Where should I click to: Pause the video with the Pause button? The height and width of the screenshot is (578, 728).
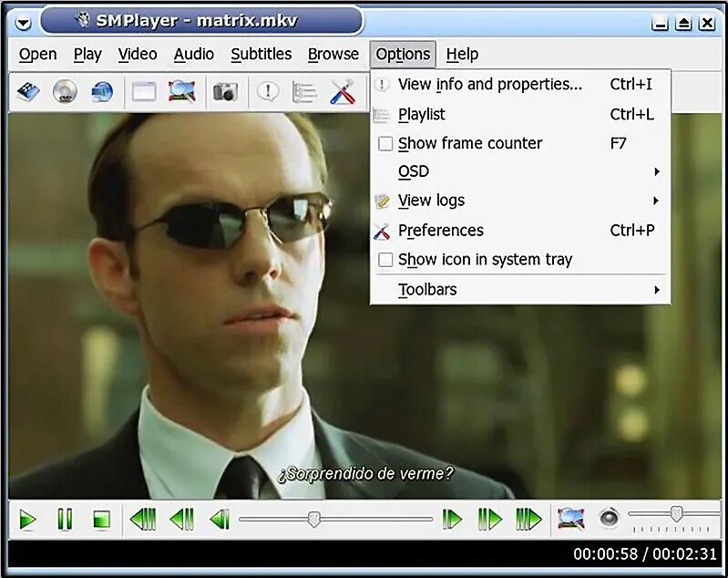(x=65, y=519)
